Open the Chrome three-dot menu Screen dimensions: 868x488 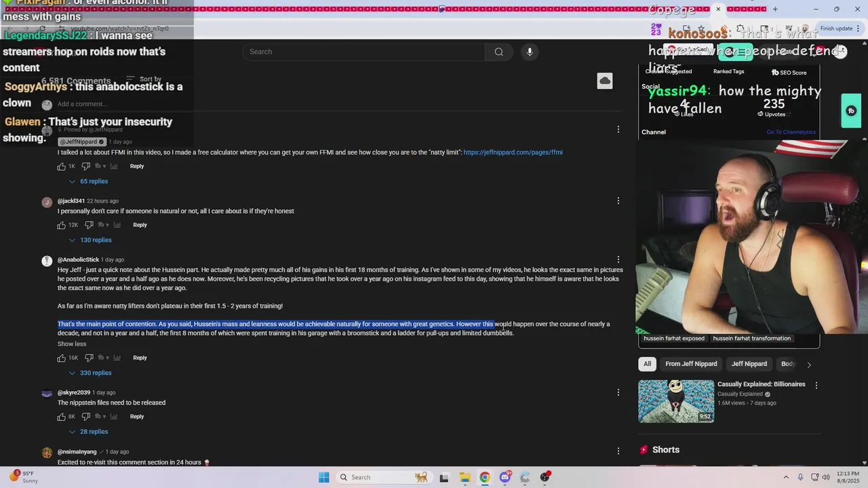pyautogui.click(x=859, y=28)
